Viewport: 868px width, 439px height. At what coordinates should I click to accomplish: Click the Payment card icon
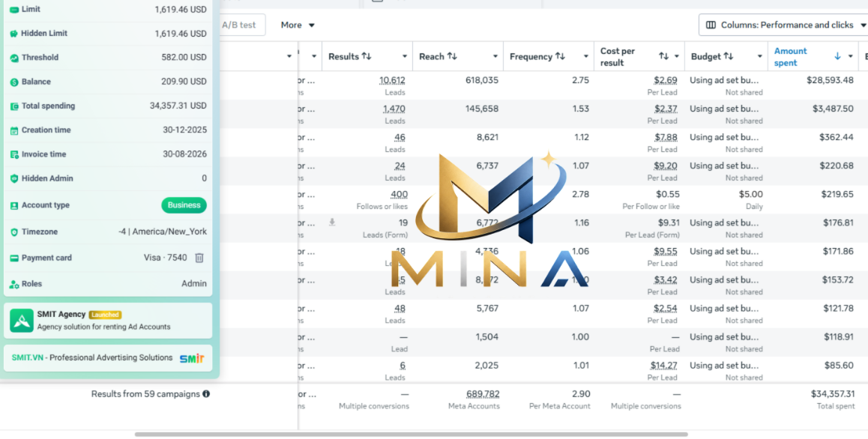(14, 258)
